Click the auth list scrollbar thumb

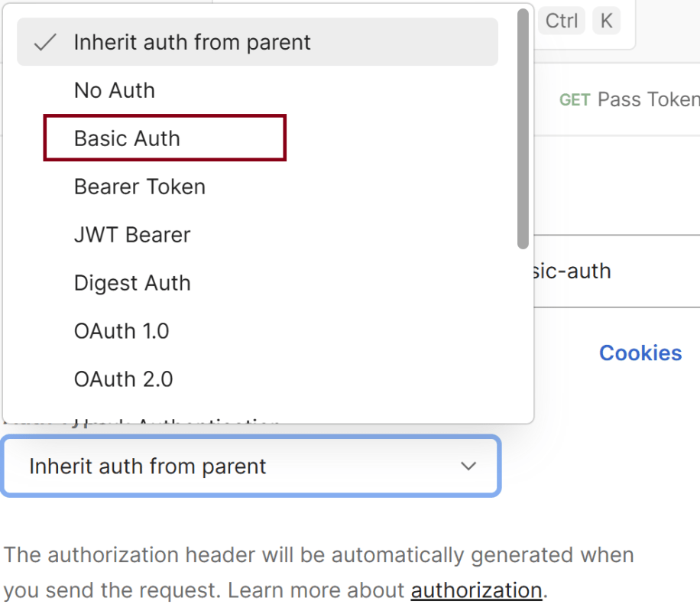(x=523, y=128)
